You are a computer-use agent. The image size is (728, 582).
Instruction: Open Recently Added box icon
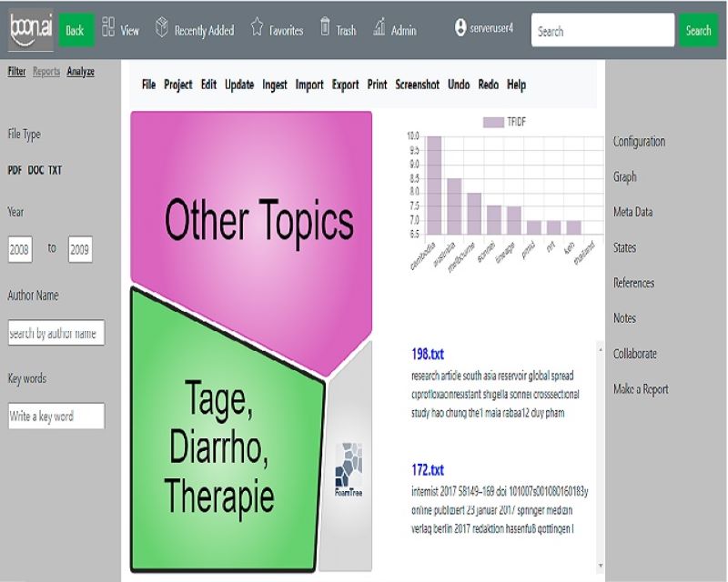point(161,28)
